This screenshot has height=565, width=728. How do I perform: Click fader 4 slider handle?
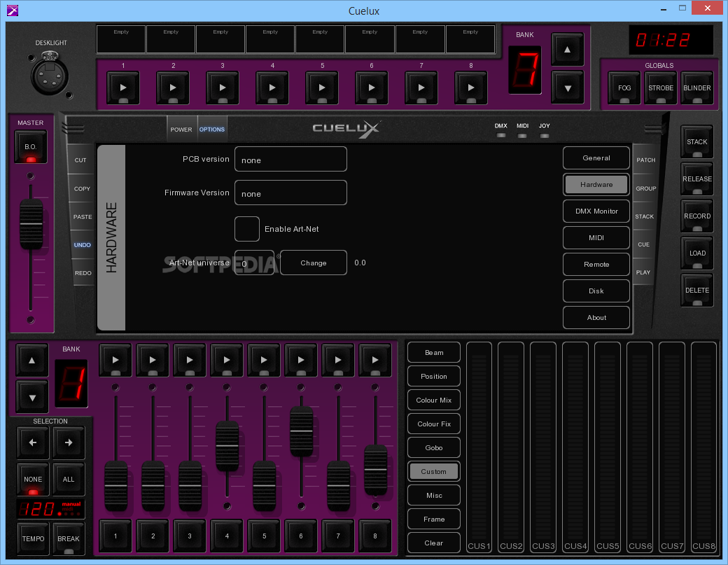(x=227, y=446)
